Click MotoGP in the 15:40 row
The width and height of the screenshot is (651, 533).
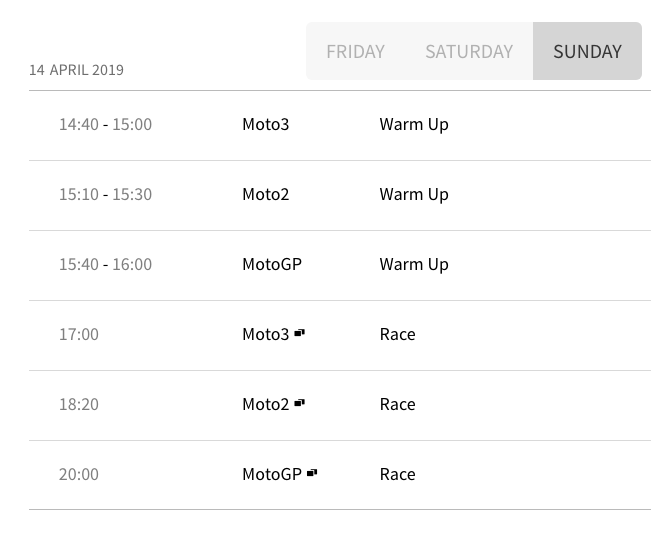click(271, 265)
